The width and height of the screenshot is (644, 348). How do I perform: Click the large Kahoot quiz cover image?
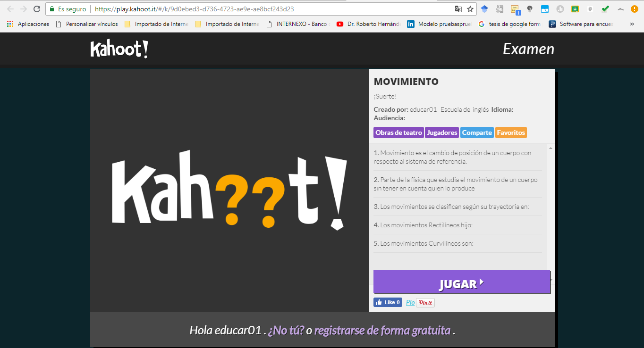coord(229,191)
